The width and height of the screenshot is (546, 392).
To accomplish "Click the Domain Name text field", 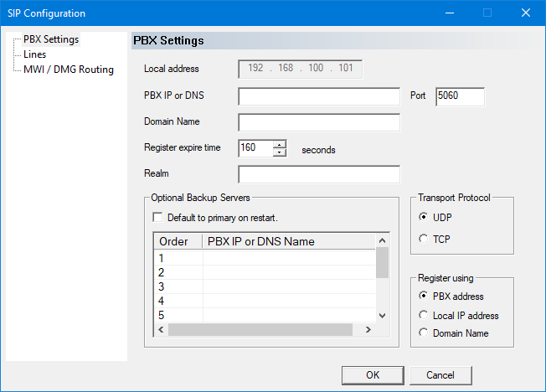I will pos(319,123).
